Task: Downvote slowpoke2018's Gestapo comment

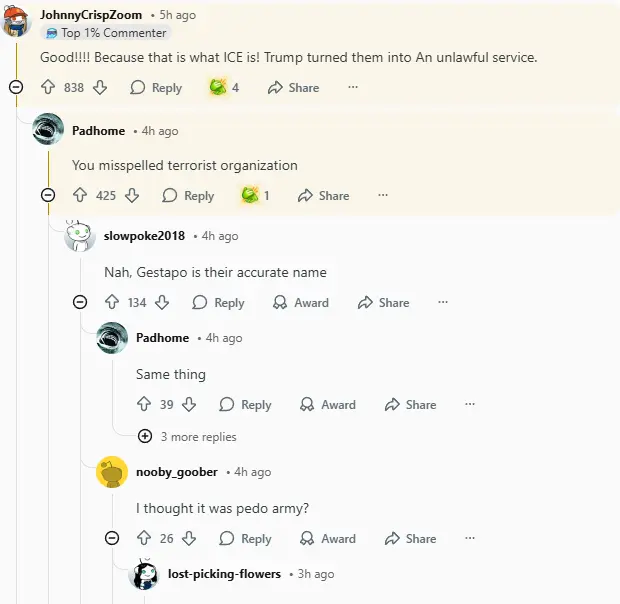Action: [x=162, y=303]
